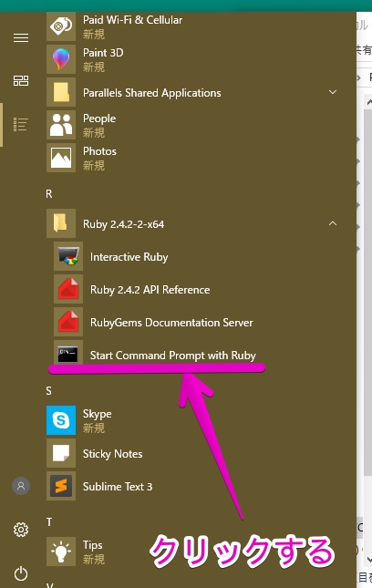
Task: Switch to pinned tiles view
Action: (x=21, y=80)
